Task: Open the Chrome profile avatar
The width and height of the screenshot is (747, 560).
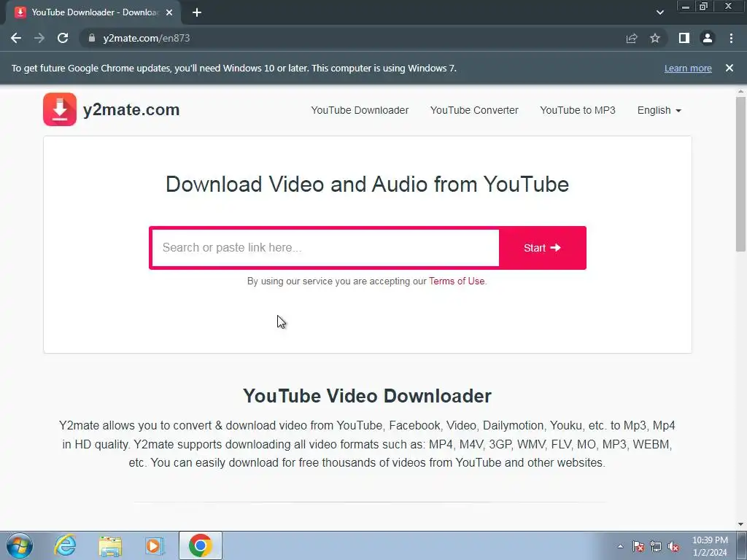Action: click(708, 38)
